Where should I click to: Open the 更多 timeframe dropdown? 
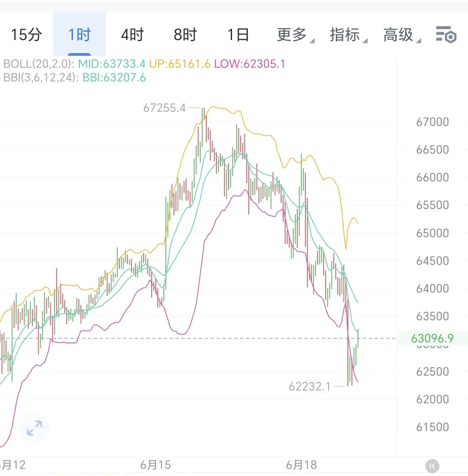pyautogui.click(x=295, y=35)
